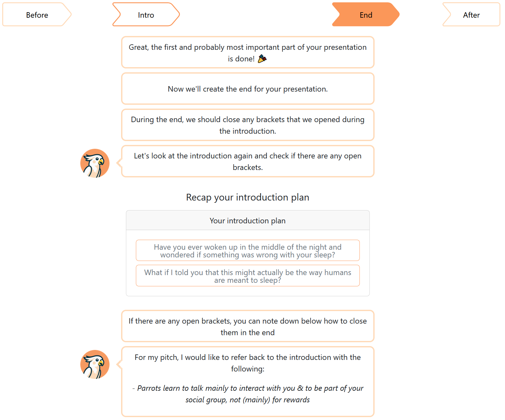The width and height of the screenshot is (505, 420).
Task: Select the "Have you ever woken up" plan item
Action: click(247, 251)
